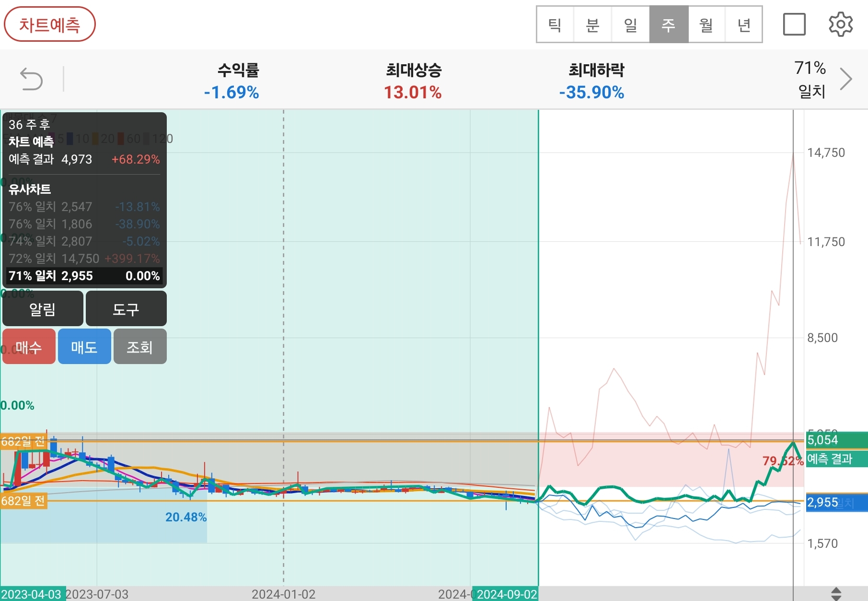Click the 최대상승 13.01% value
868x601 pixels.
point(413,92)
